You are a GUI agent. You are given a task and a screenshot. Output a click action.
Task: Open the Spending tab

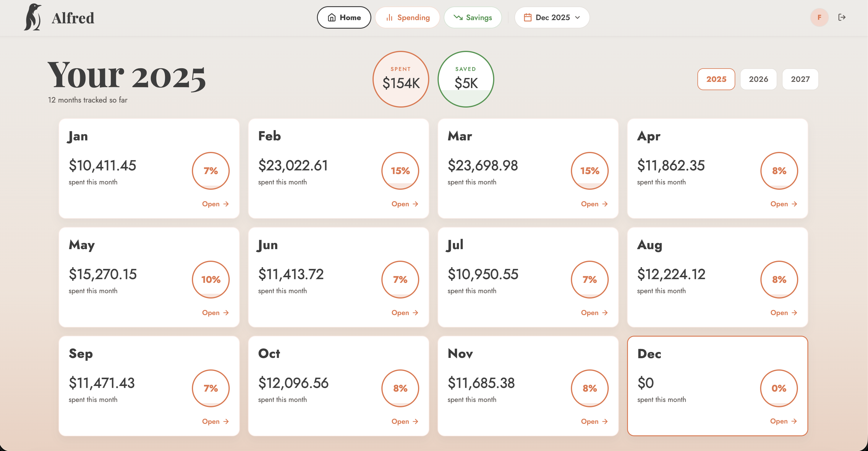pos(407,17)
